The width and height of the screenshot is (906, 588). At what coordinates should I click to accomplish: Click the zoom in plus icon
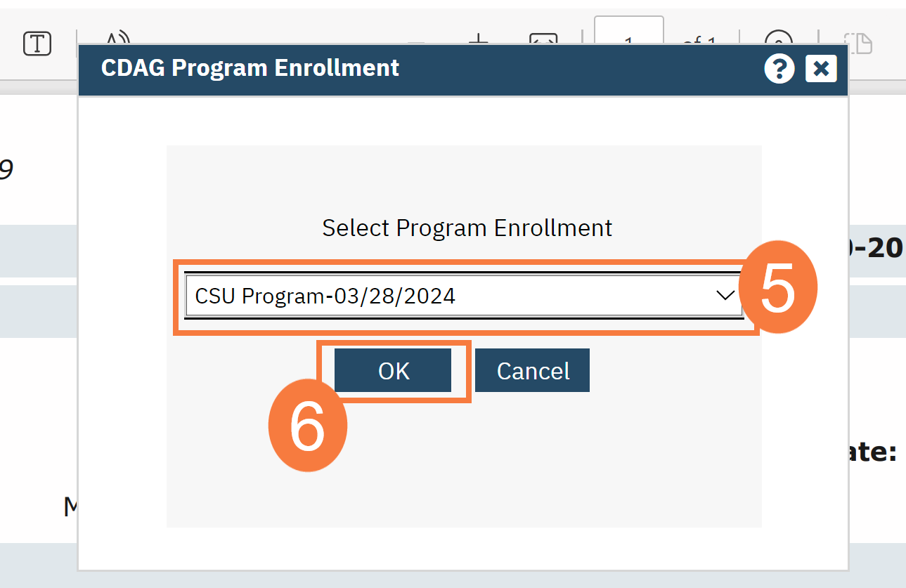479,39
